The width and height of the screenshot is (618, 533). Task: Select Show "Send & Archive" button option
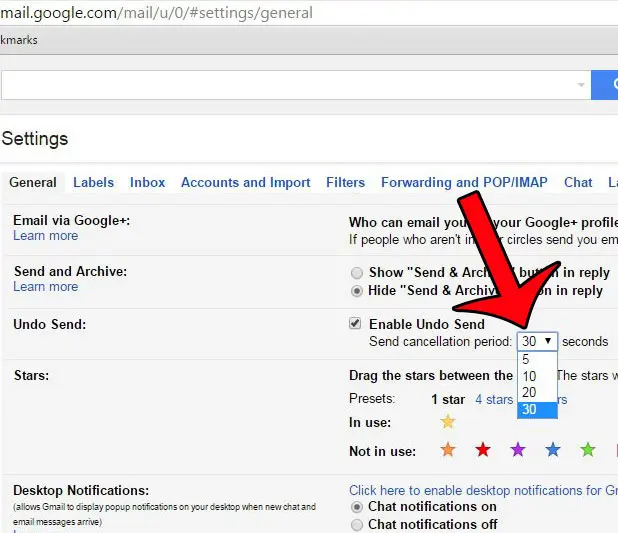coord(357,273)
